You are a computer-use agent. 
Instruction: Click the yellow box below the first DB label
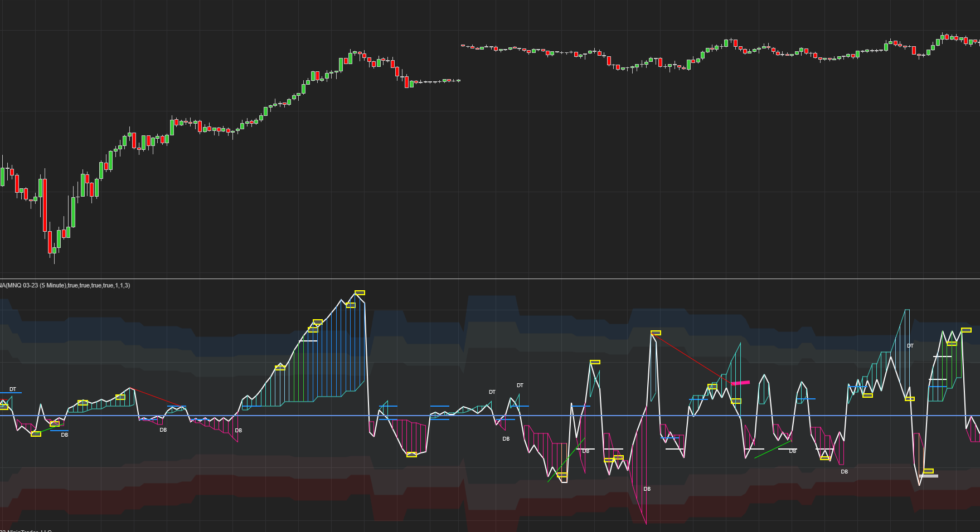click(x=36, y=434)
